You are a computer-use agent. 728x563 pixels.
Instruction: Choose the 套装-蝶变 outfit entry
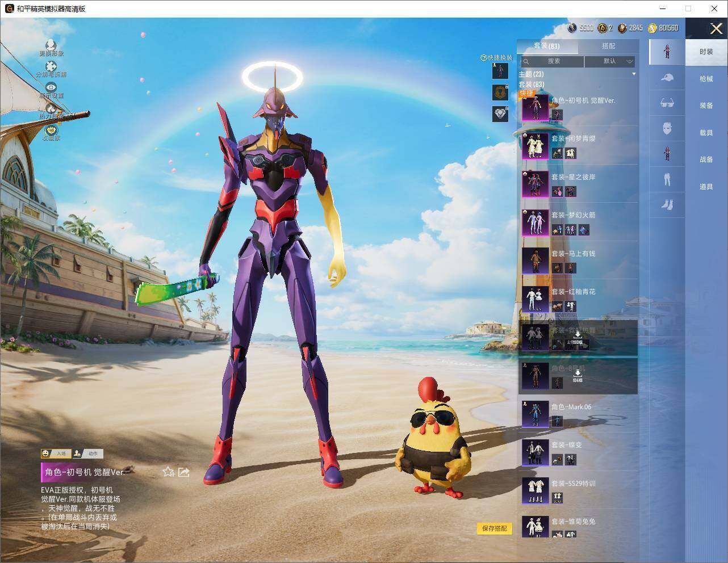tap(578, 452)
